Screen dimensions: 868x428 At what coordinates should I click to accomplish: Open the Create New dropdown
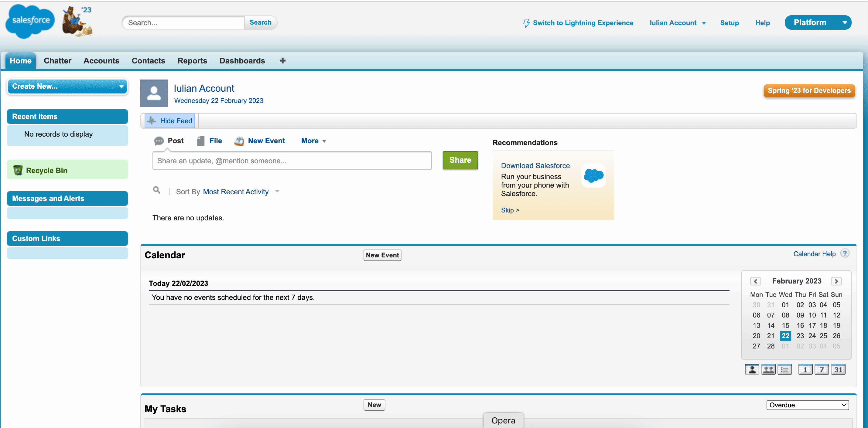click(x=67, y=86)
